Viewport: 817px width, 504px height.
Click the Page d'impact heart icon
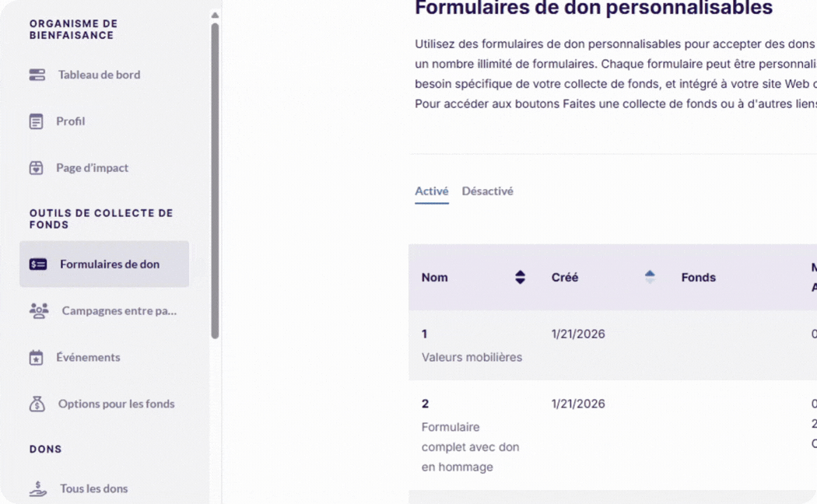(x=36, y=168)
